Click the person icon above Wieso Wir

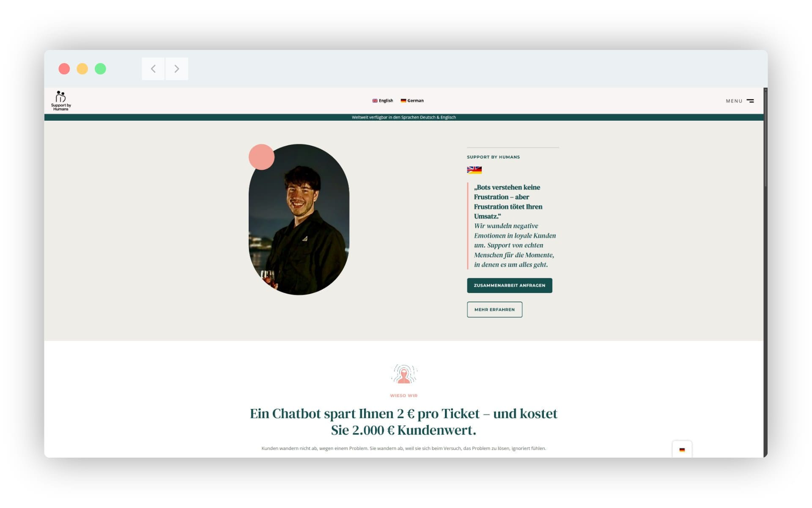[x=404, y=374]
